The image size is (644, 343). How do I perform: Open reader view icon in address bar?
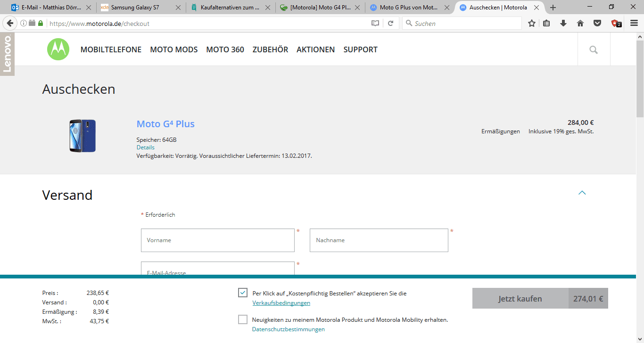[x=375, y=23]
